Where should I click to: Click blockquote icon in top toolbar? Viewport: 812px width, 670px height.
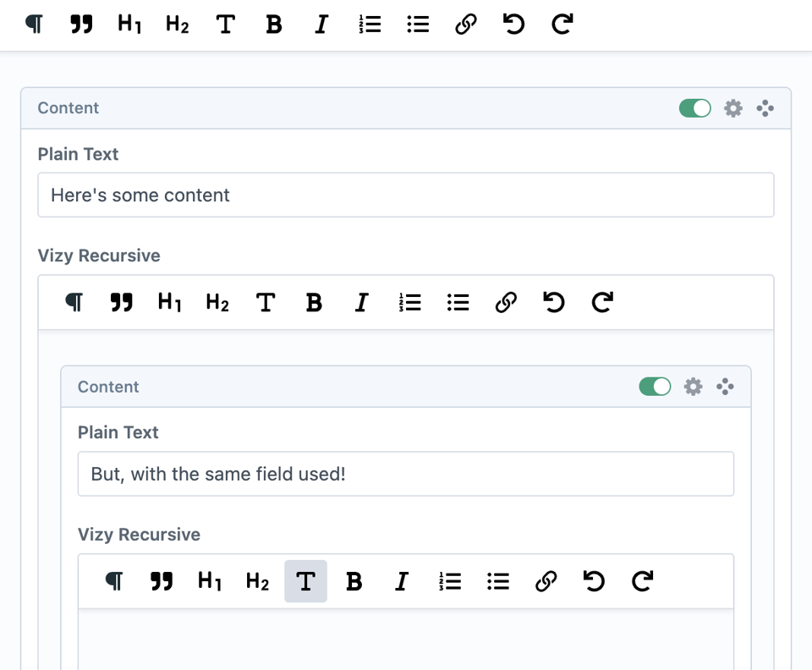pyautogui.click(x=81, y=24)
